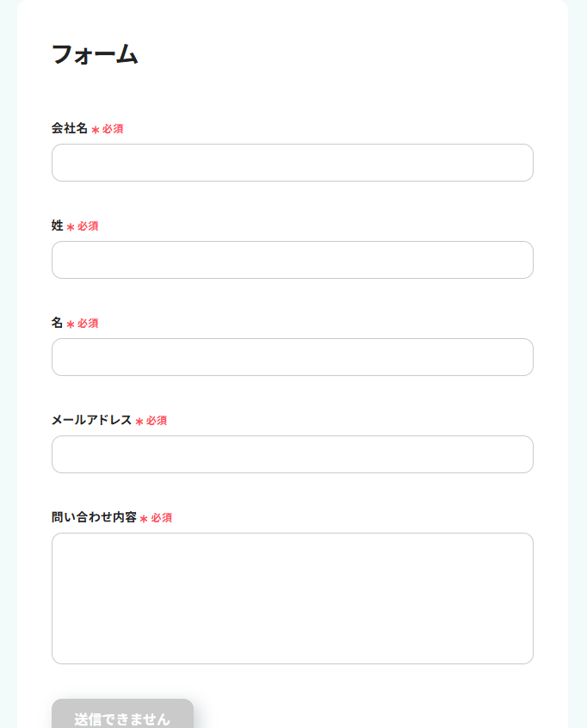Click the 姓 field label
The height and width of the screenshot is (728, 587).
(x=58, y=225)
